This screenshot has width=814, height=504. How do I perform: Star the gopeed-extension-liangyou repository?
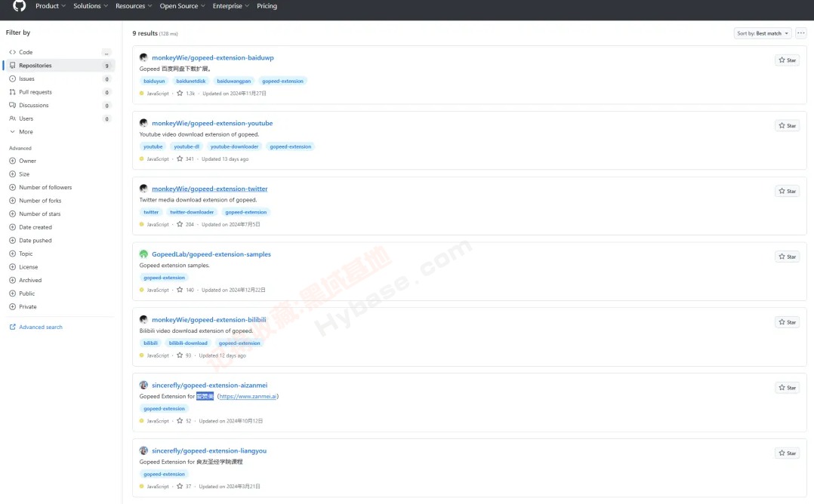[x=787, y=453]
